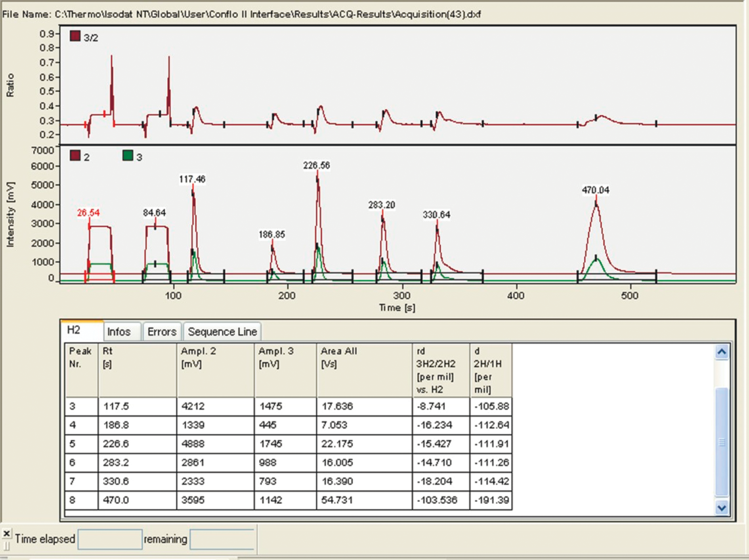
Task: Click the results table scrollbar thumb
Action: (721, 441)
